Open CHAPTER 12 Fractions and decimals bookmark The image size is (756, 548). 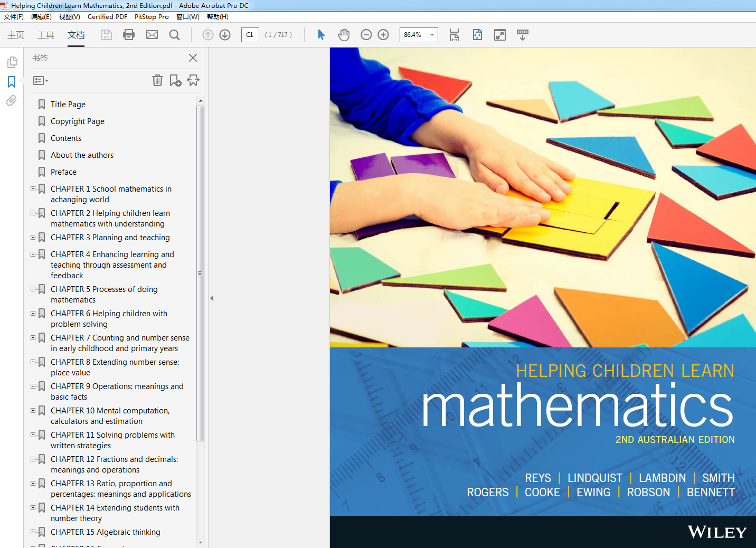114,465
